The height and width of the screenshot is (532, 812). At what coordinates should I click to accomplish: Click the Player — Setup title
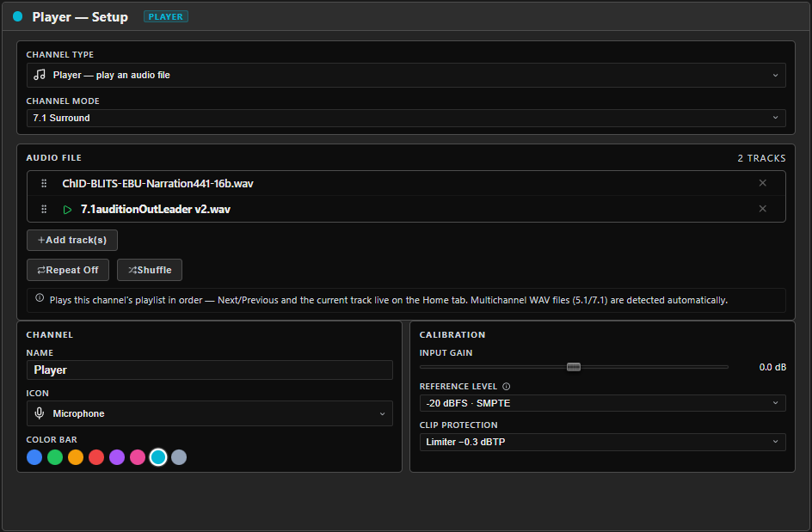[x=80, y=17]
